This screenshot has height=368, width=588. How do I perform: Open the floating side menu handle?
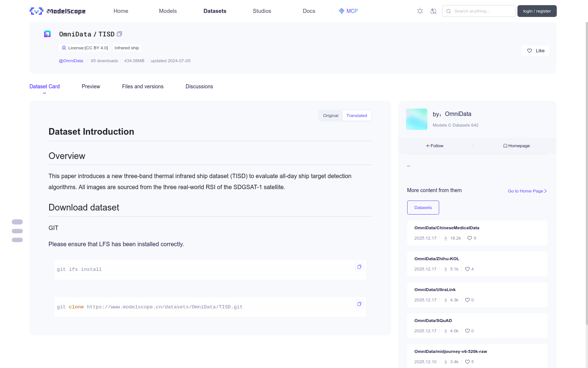(17, 231)
